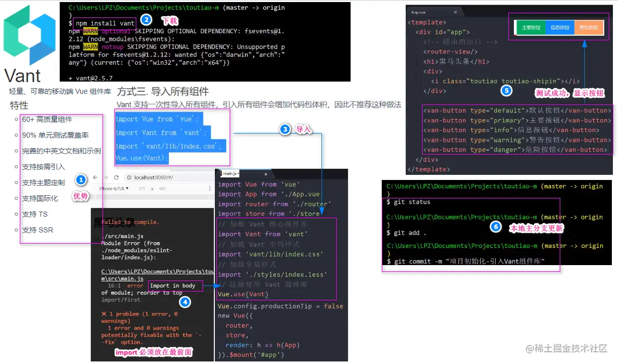The height and width of the screenshot is (364, 618).
Task: Open the device toolbar three-dot menu
Action: click(x=210, y=189)
